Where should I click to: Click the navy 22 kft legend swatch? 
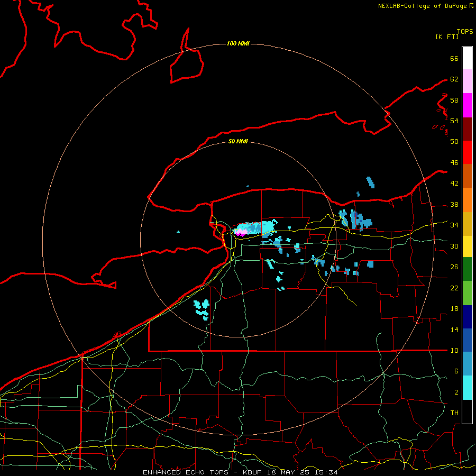467,317
